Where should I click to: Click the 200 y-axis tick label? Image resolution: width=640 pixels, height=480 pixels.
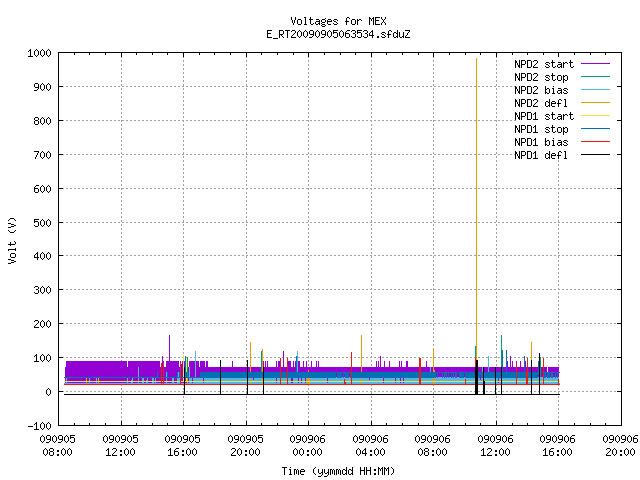coord(42,324)
